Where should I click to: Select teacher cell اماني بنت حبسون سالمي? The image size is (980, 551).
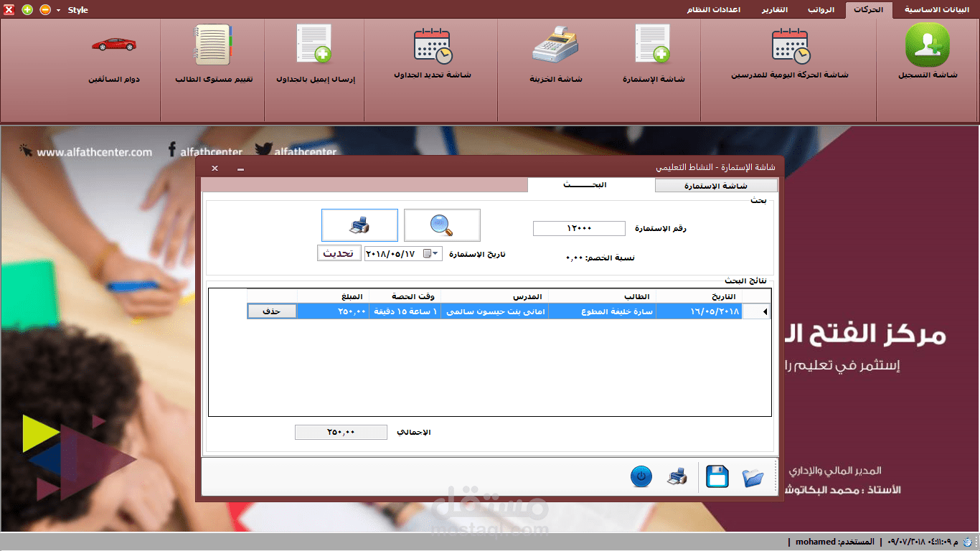pos(494,311)
